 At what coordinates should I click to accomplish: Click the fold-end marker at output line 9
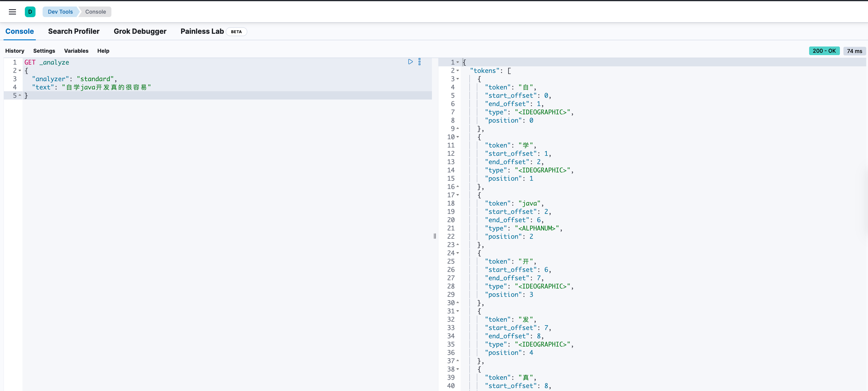[458, 129]
